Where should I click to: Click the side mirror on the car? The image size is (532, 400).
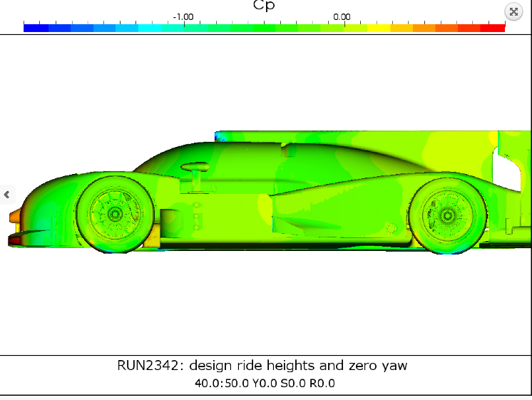[195, 167]
